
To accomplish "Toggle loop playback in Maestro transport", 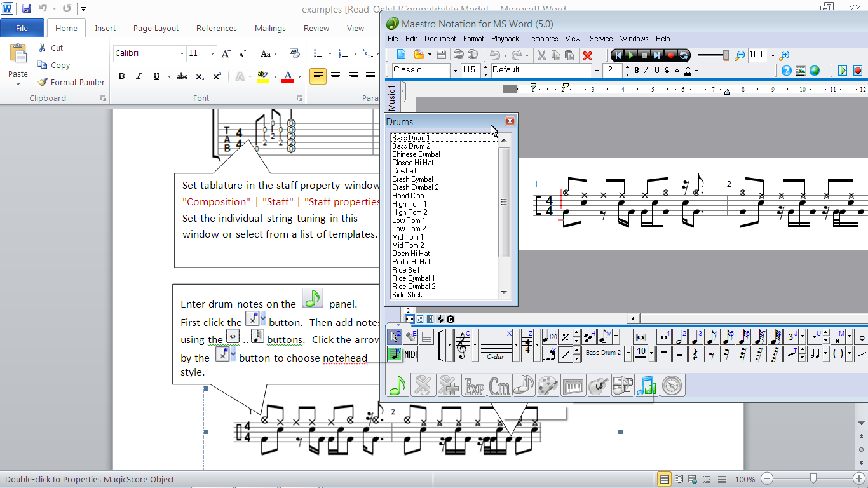I will click(x=683, y=55).
